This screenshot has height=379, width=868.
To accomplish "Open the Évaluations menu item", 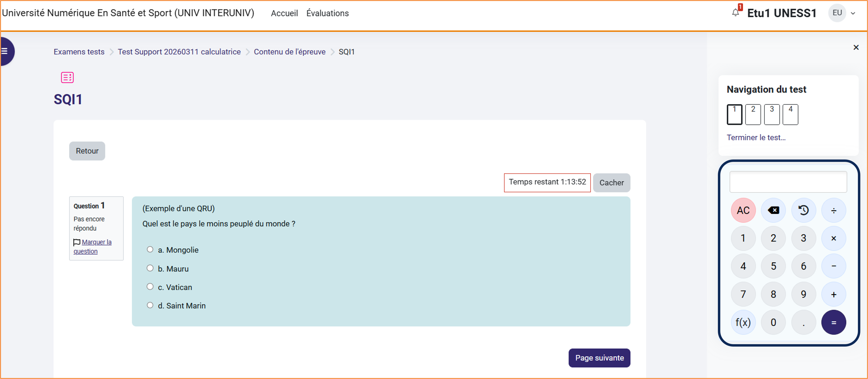I will [x=327, y=13].
